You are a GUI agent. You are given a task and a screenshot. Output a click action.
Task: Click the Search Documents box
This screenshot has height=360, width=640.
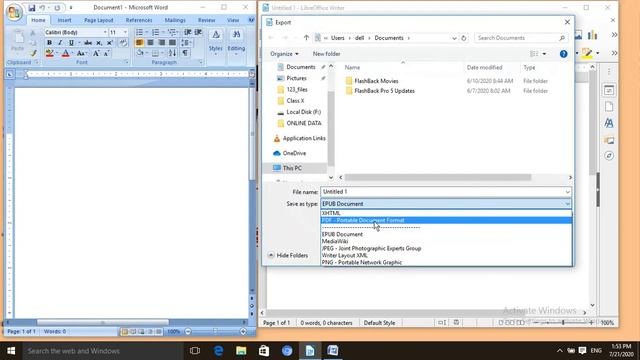click(x=521, y=38)
